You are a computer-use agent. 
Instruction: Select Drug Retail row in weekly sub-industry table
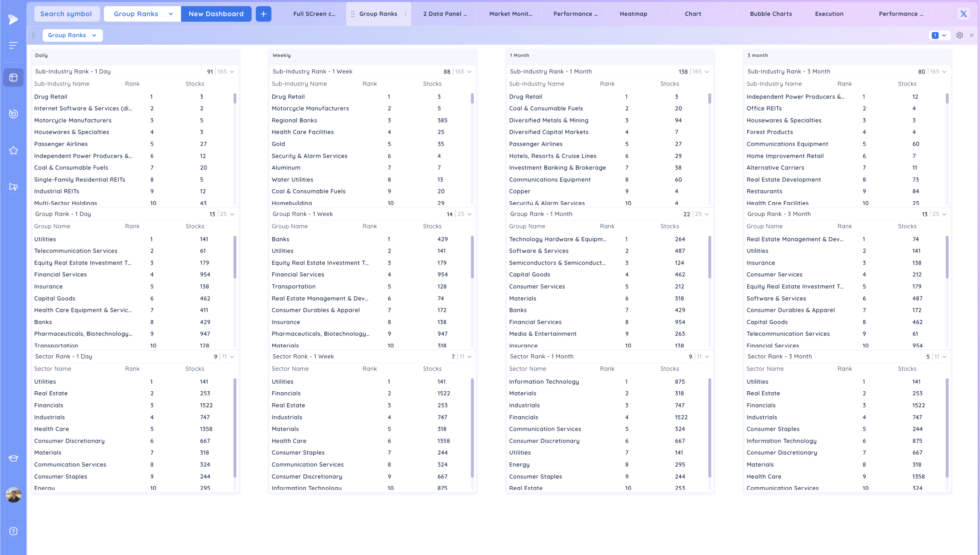(288, 97)
